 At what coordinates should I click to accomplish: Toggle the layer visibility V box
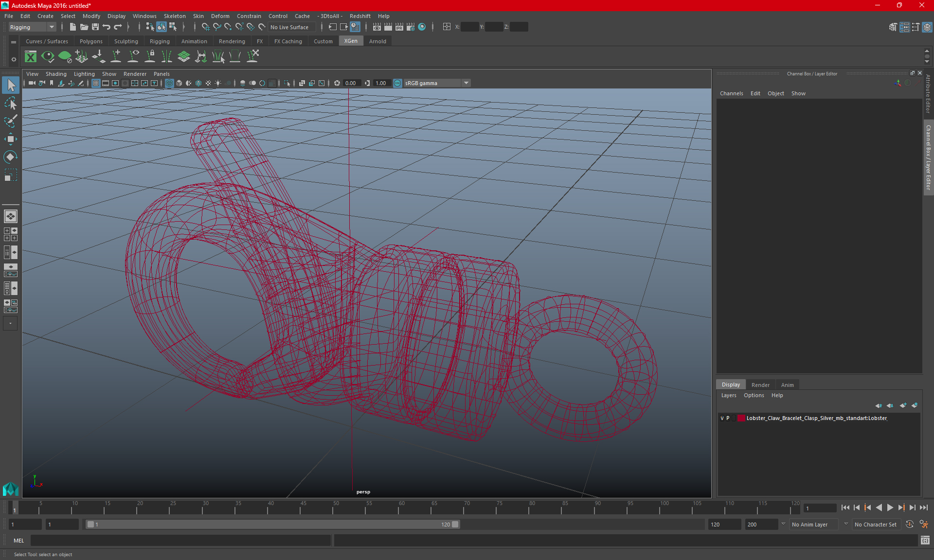click(722, 418)
